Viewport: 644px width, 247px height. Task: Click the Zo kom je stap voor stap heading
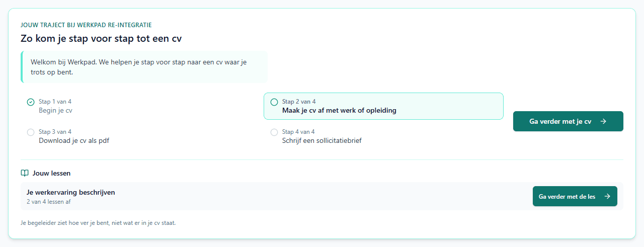[101, 38]
